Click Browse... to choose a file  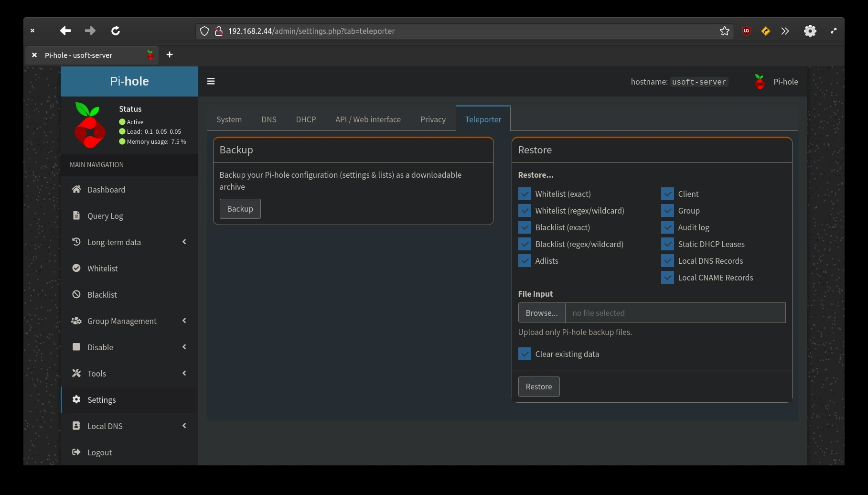[x=542, y=313]
